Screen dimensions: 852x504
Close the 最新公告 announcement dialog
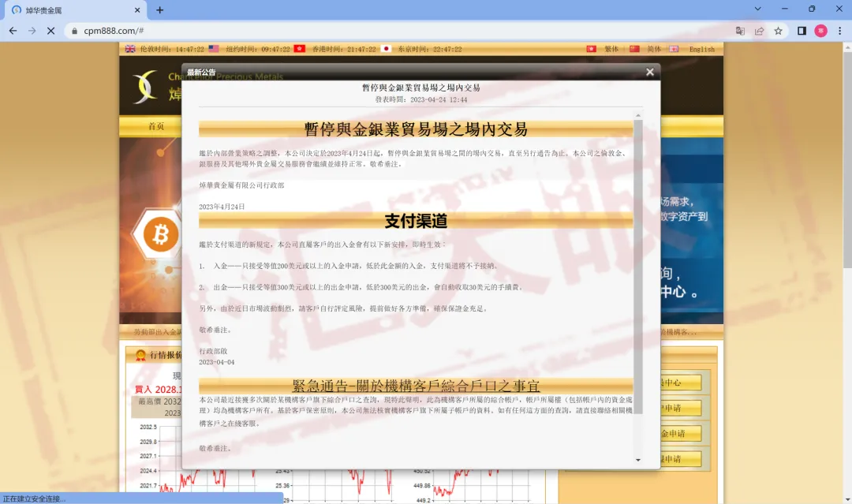coord(649,73)
